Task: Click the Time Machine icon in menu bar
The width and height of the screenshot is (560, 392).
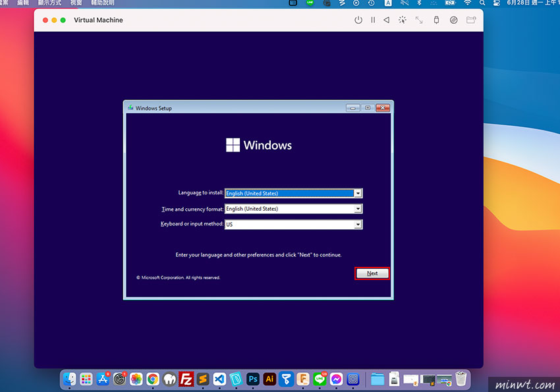Action: (372, 3)
